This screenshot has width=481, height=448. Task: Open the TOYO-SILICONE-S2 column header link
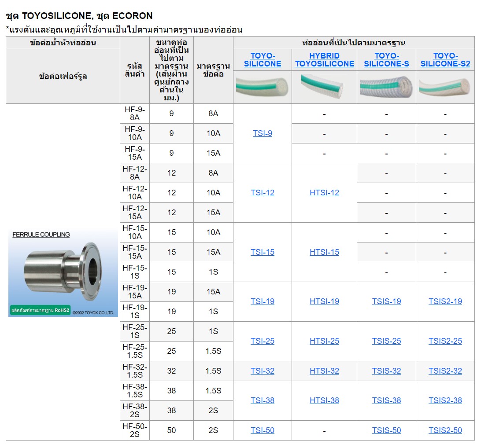(445, 59)
